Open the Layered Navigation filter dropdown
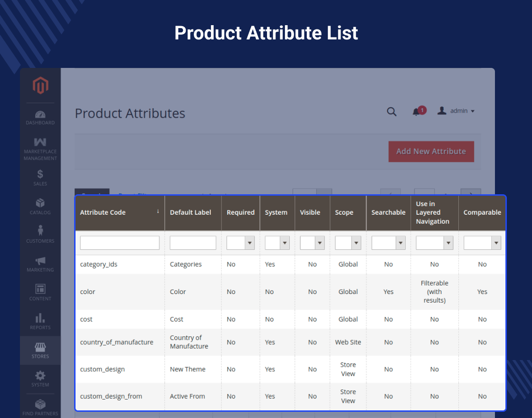The height and width of the screenshot is (418, 532). pyautogui.click(x=435, y=243)
